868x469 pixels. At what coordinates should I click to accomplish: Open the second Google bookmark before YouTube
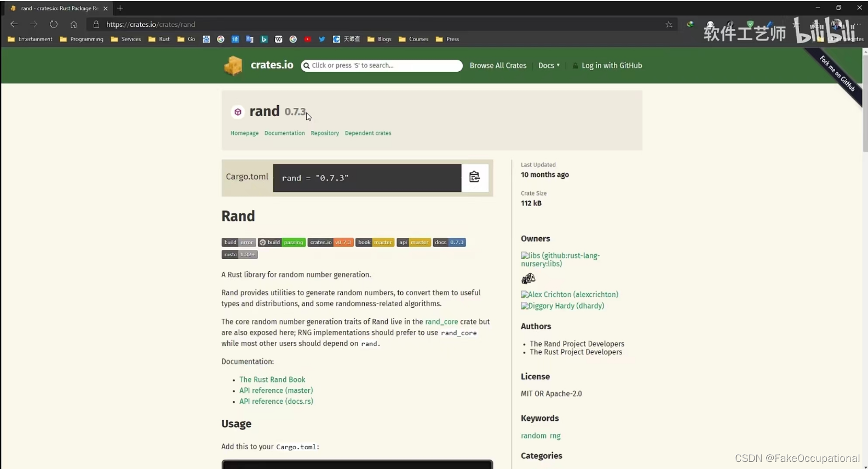[x=293, y=39]
